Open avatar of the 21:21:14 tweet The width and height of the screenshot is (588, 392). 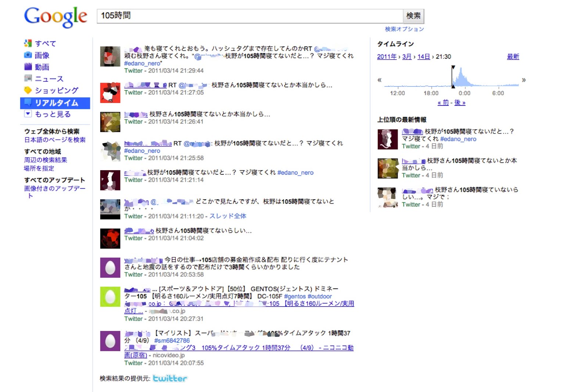(110, 180)
